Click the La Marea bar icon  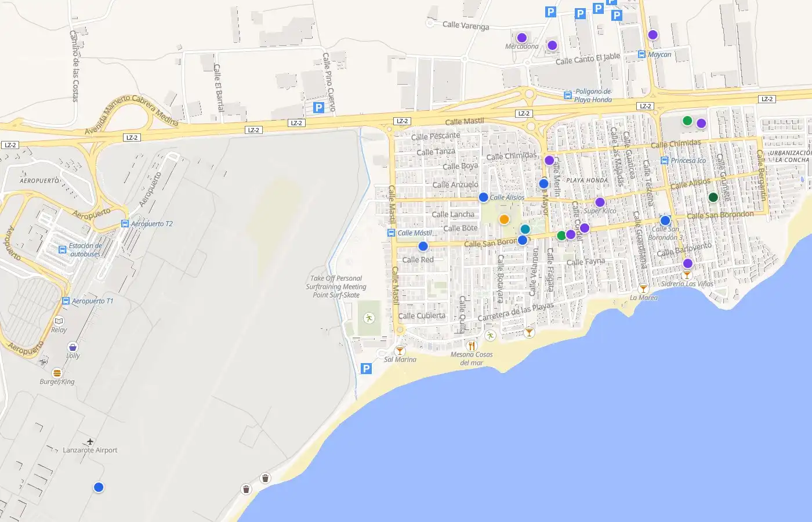(x=643, y=288)
